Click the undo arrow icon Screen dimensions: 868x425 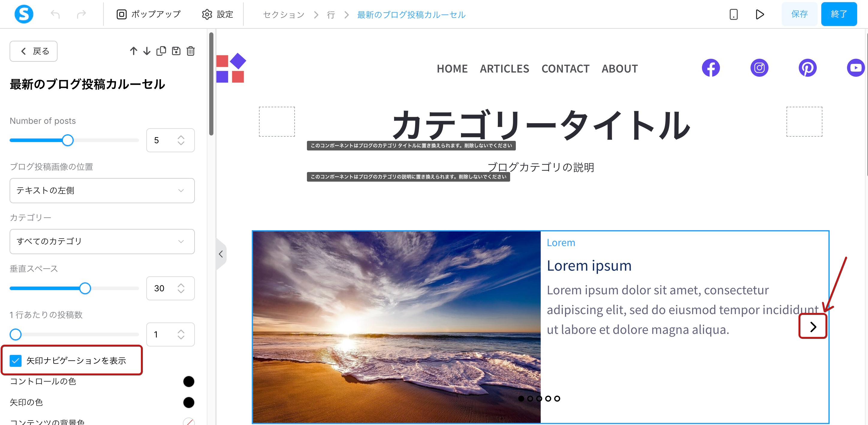[x=55, y=14]
